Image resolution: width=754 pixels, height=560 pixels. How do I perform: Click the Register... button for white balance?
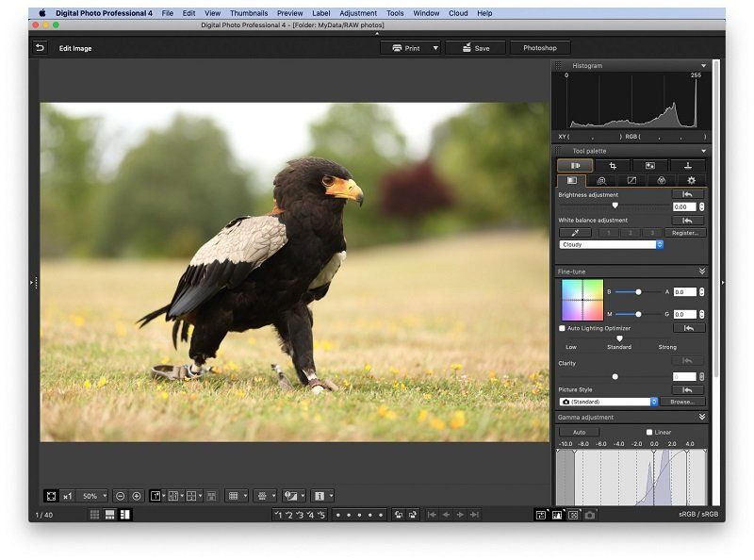(684, 232)
